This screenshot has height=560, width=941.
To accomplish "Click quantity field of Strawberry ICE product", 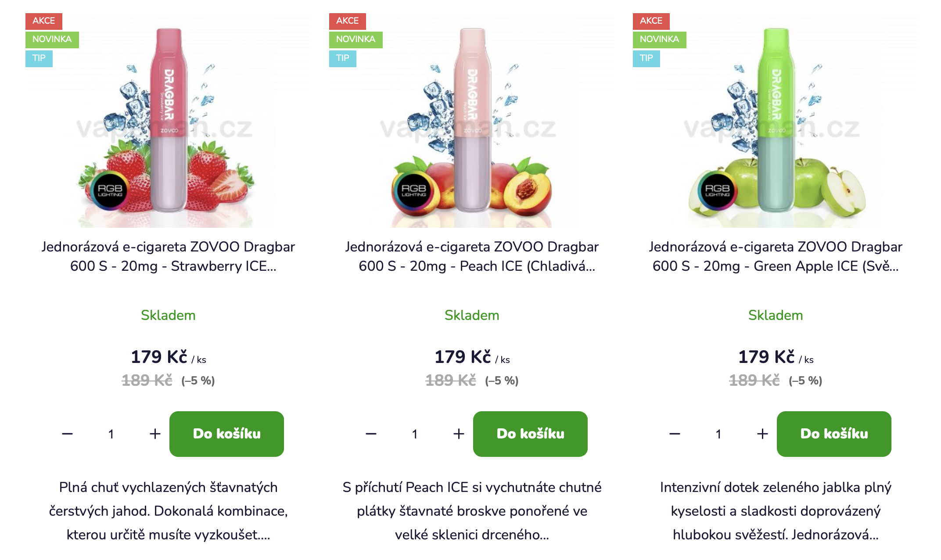I will click(x=111, y=434).
